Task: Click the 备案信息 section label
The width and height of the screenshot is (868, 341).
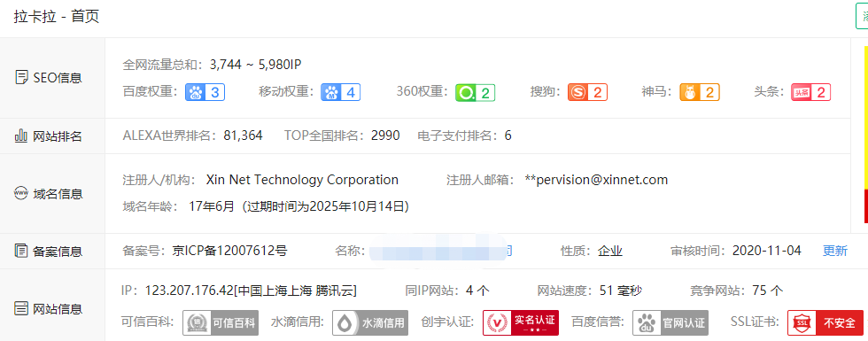Action: point(48,252)
